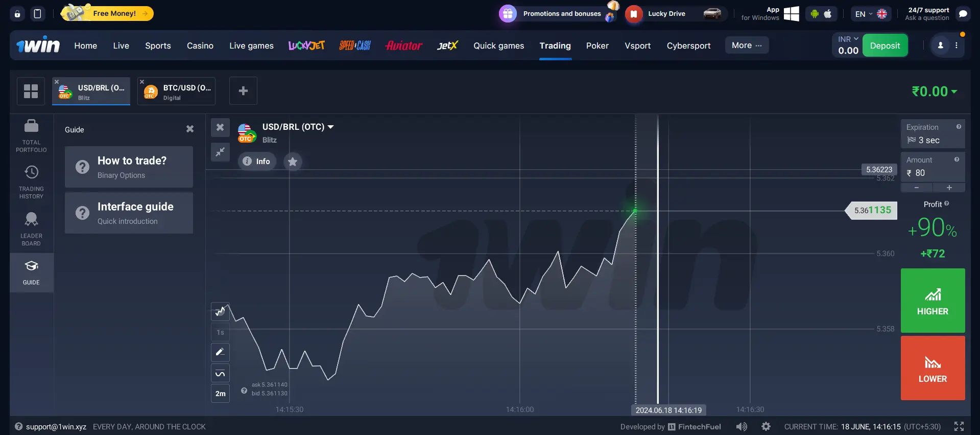Open Promotions and bonuses
Viewport: 980px width, 435px height.
click(559, 14)
